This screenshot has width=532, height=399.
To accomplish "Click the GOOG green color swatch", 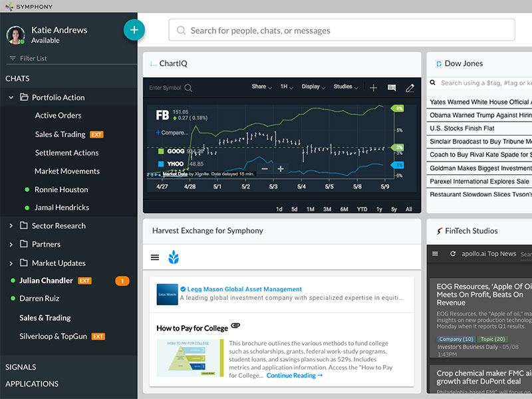I will (162, 152).
